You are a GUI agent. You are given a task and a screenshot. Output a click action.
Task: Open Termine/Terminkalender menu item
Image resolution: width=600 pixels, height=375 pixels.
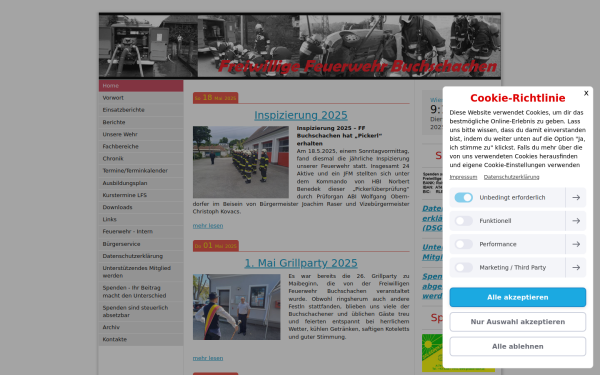point(141,171)
